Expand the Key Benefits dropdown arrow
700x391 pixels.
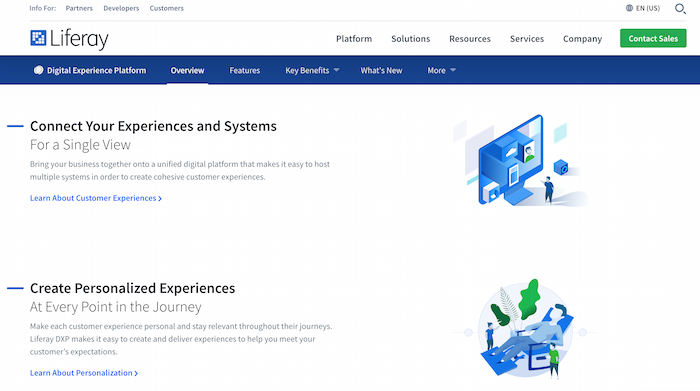[337, 70]
